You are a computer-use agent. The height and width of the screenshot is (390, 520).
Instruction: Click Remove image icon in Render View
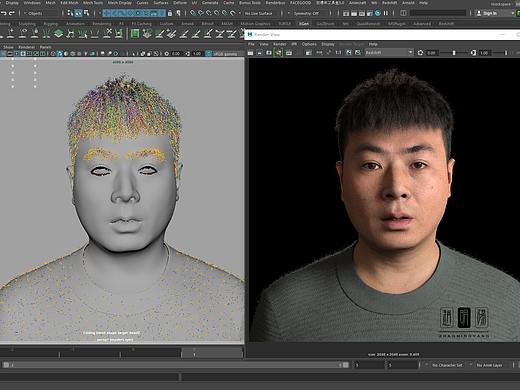358,53
